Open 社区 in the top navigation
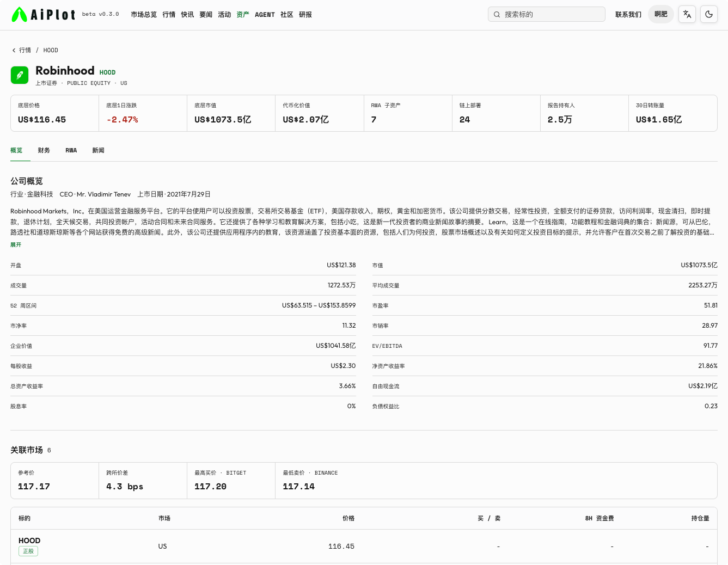The width and height of the screenshot is (728, 565). [287, 15]
